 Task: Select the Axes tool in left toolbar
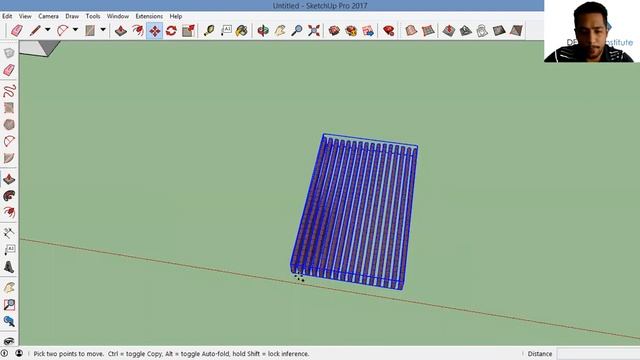9,233
